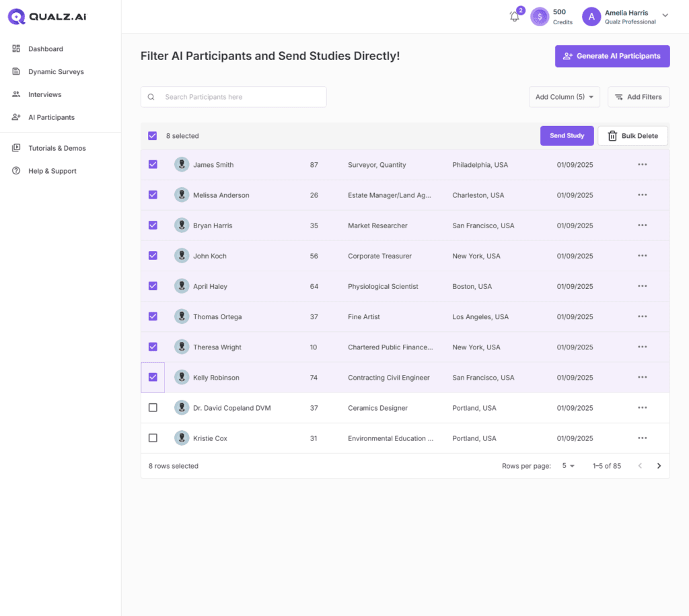
Task: Select the Dr. David Copeland DVM checkbox
Action: pos(153,408)
